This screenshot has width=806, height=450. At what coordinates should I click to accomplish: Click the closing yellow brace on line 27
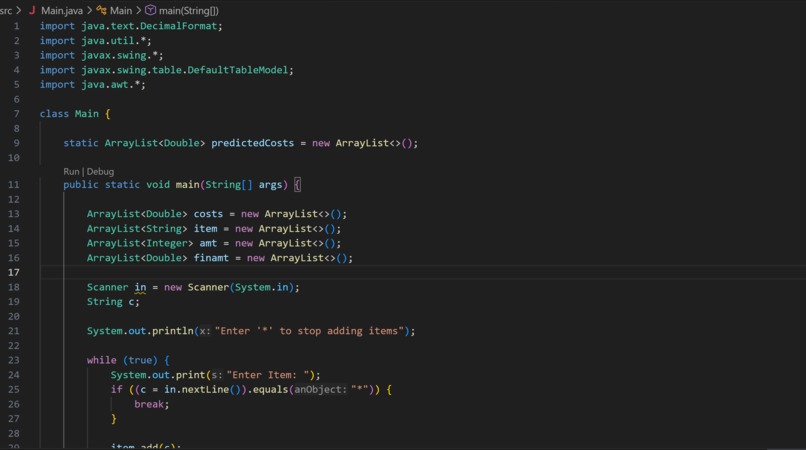click(x=114, y=419)
